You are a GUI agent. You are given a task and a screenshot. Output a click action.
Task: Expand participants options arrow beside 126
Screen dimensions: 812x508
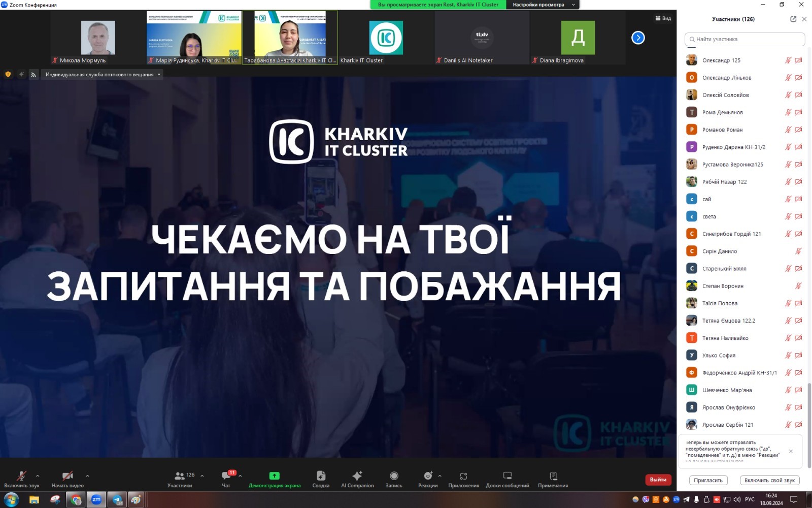click(202, 476)
